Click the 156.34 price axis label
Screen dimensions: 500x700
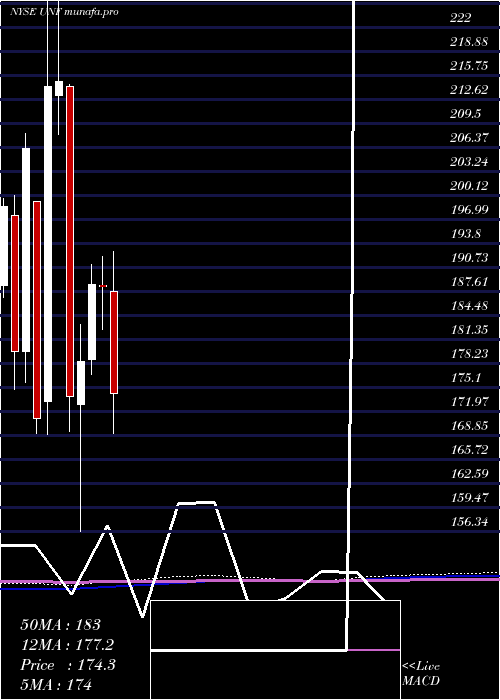pos(469,522)
